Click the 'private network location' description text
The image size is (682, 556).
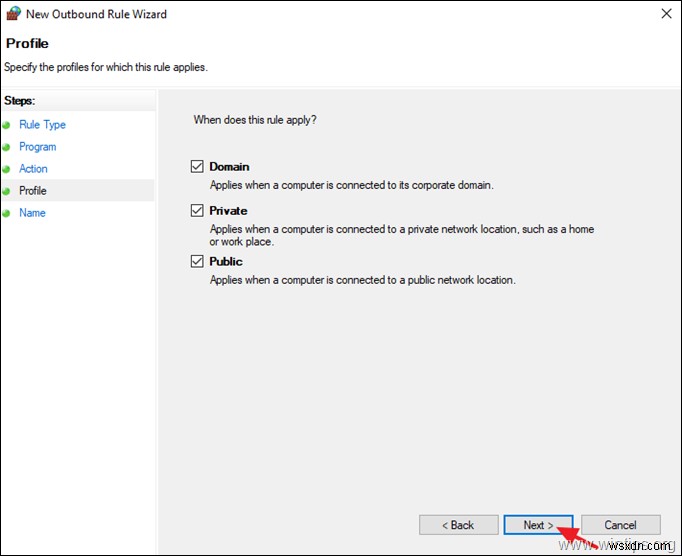click(401, 235)
